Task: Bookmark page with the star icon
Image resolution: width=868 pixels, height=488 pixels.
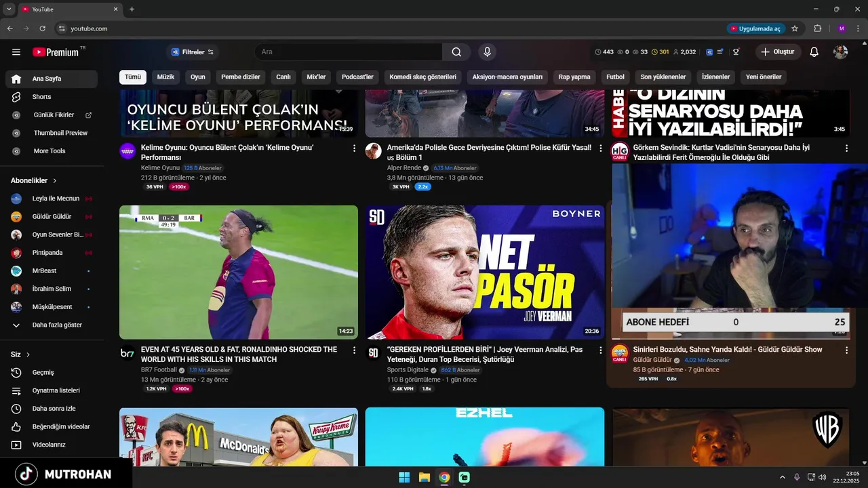Action: tap(795, 28)
